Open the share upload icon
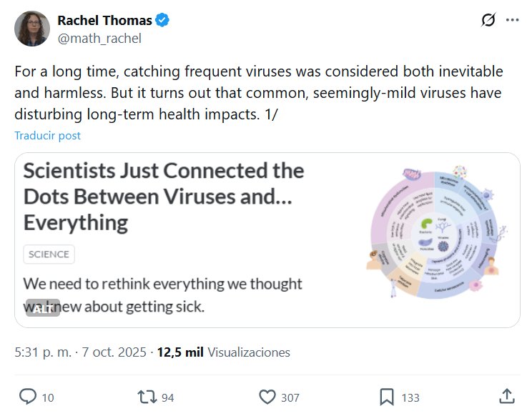The height and width of the screenshot is (416, 532). [506, 397]
